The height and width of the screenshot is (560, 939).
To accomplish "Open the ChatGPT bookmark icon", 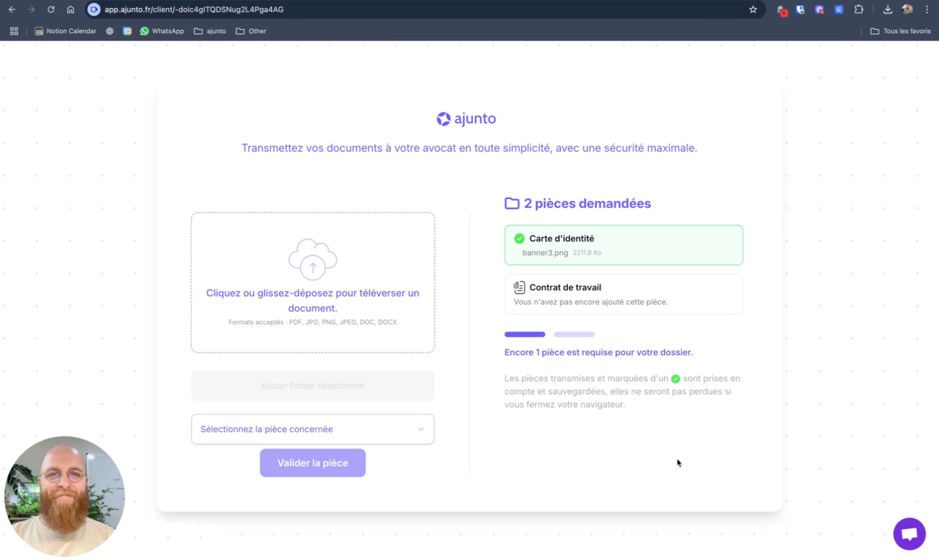I will point(109,31).
